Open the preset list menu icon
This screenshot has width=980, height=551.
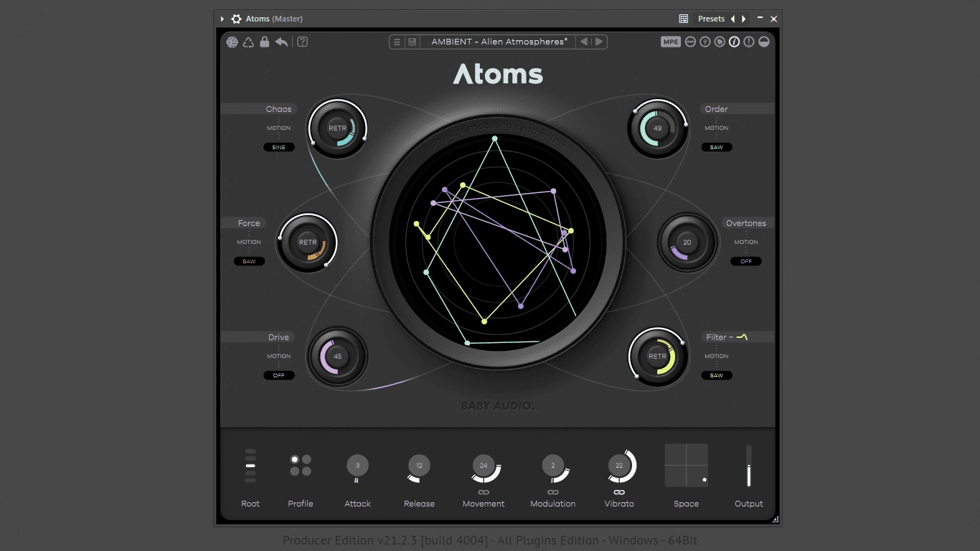397,42
